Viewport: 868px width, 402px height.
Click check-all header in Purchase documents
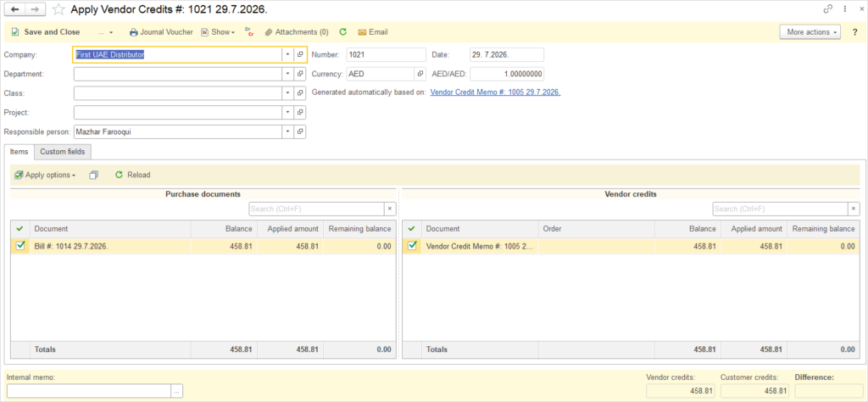(x=20, y=229)
